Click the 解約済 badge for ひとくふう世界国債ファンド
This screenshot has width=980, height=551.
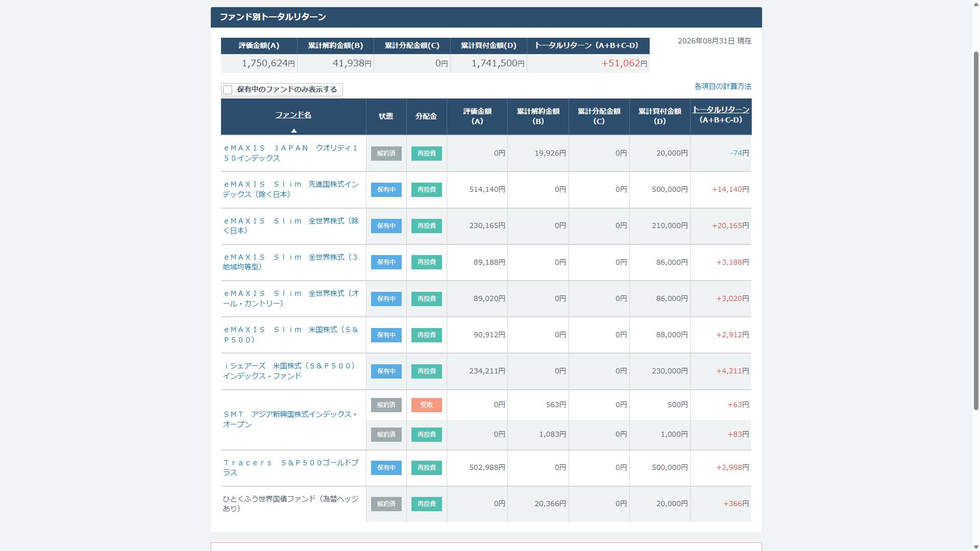coord(386,504)
